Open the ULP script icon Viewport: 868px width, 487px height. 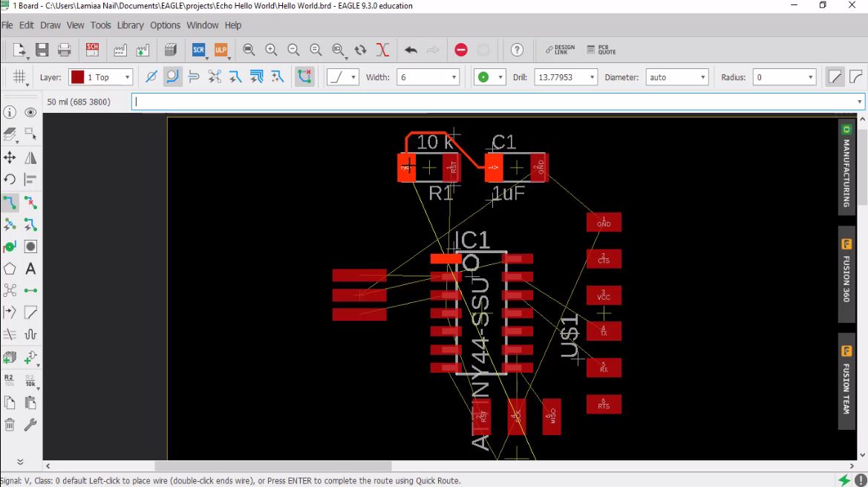(x=221, y=50)
